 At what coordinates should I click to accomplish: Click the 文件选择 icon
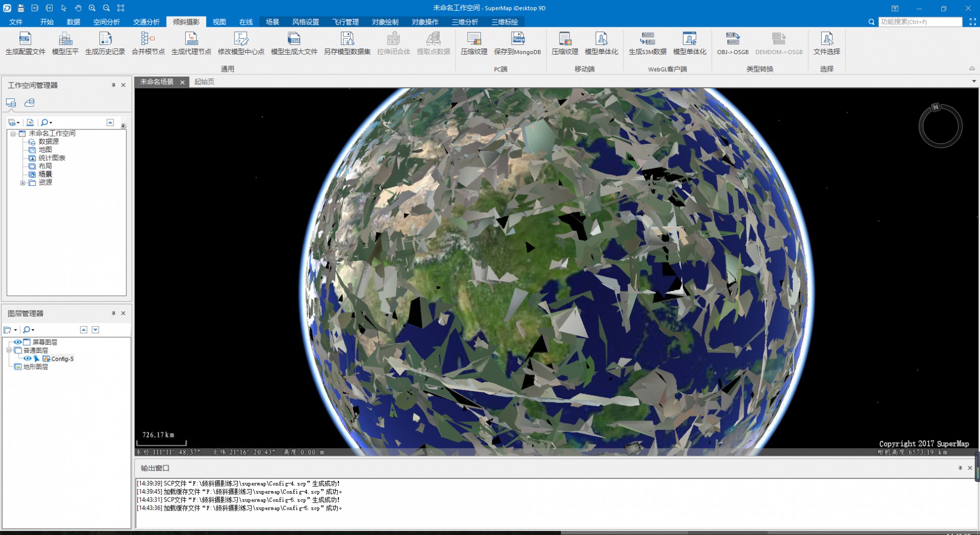[x=827, y=39]
